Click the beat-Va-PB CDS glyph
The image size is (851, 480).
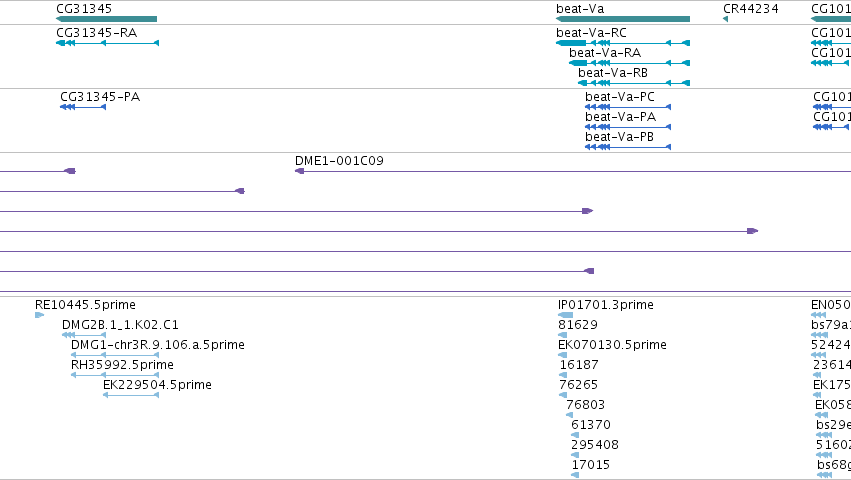pos(628,147)
